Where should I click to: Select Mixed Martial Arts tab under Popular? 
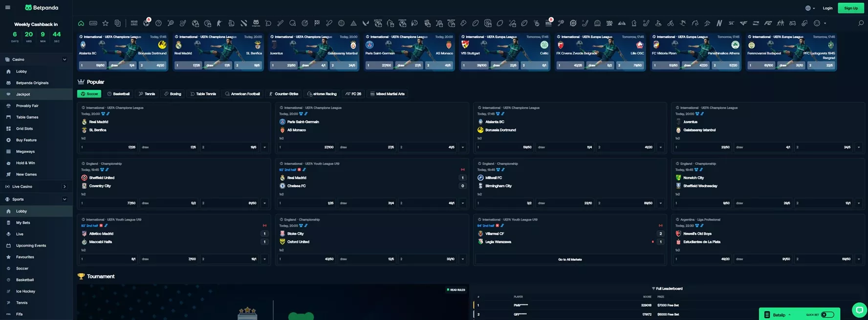click(x=388, y=94)
